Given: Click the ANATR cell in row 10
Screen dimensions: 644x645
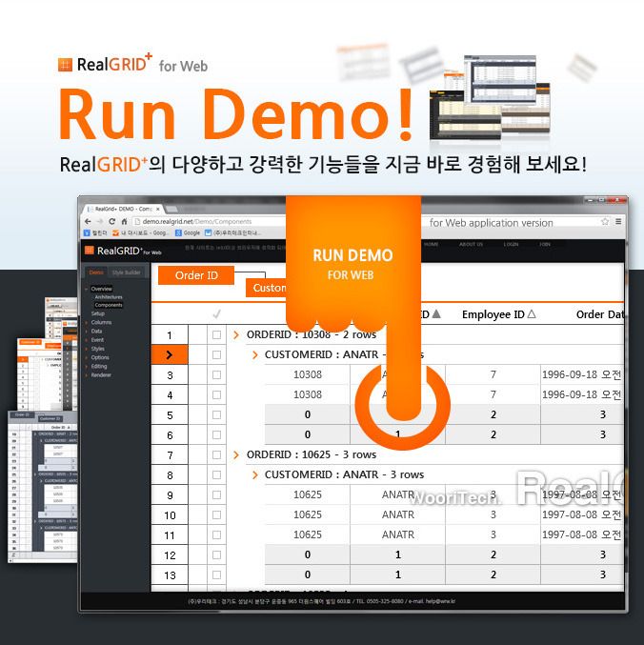Looking at the screenshot, I should pos(397,514).
